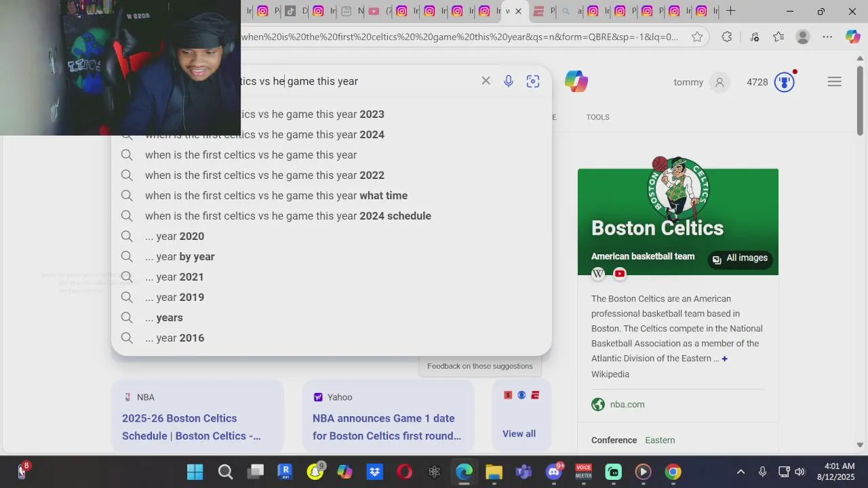
Task: Choose the '... year 2020' suggestion
Action: (331, 236)
